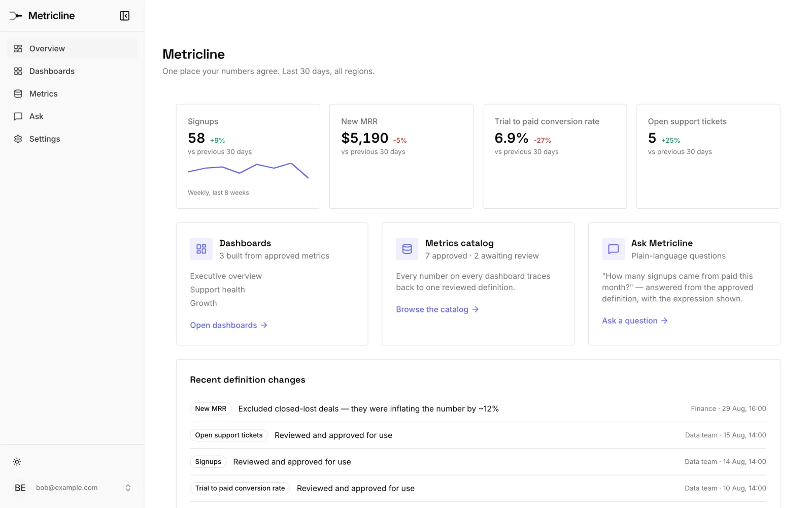The width and height of the screenshot is (812, 508).
Task: Click the New MRR tag in recent changes
Action: [211, 408]
